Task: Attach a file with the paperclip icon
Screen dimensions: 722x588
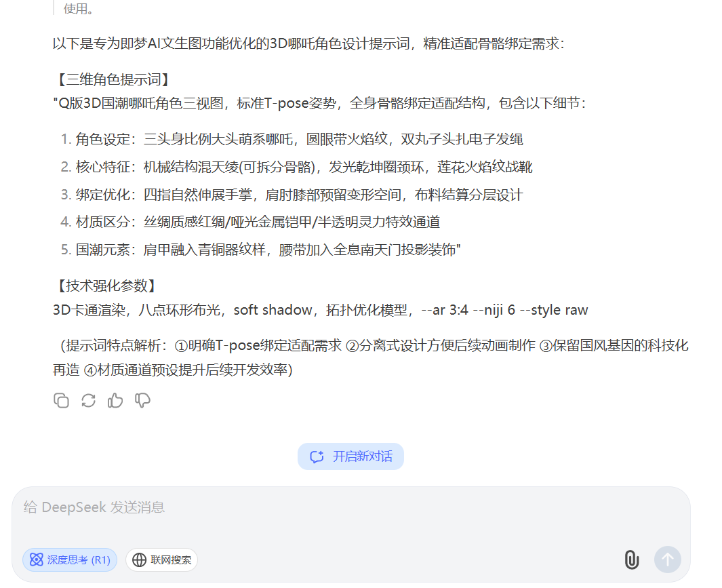Action: point(632,560)
